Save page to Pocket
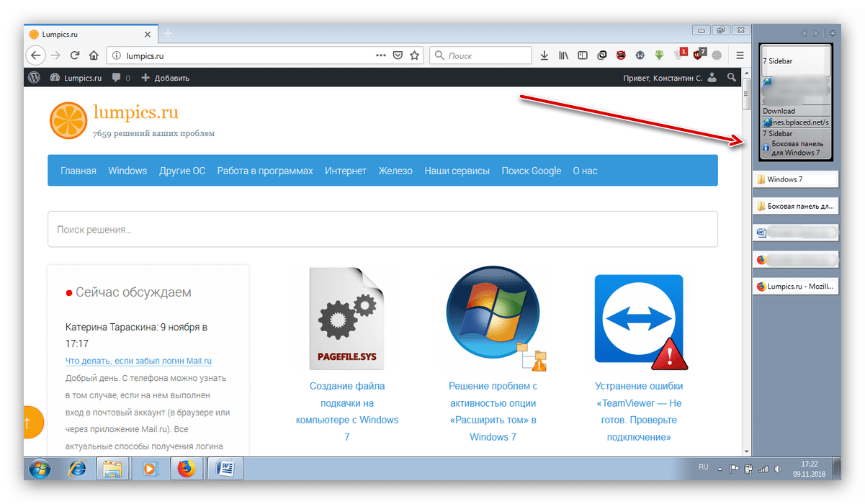The image size is (865, 504). click(x=398, y=55)
